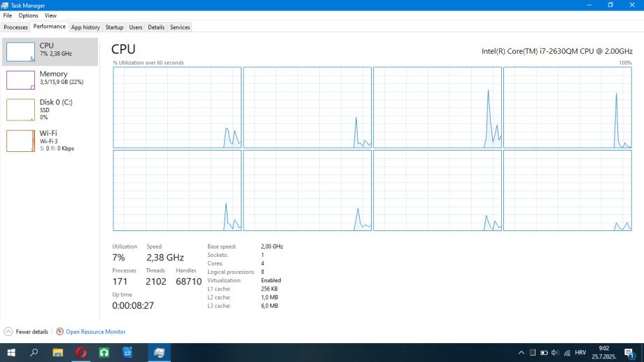Viewport: 644px width, 362px height.
Task: Click the Intel Core i7-2630QM processor name
Action: [x=557, y=51]
